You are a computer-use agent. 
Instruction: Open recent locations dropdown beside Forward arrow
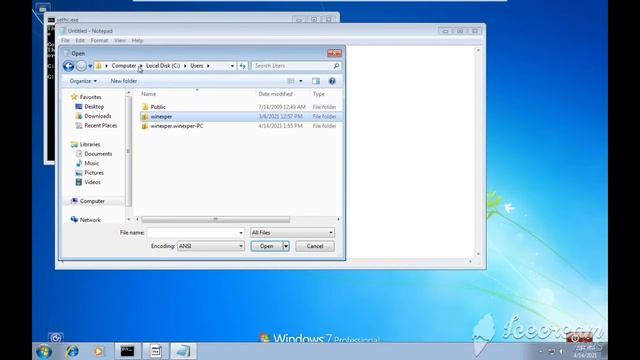coord(90,66)
